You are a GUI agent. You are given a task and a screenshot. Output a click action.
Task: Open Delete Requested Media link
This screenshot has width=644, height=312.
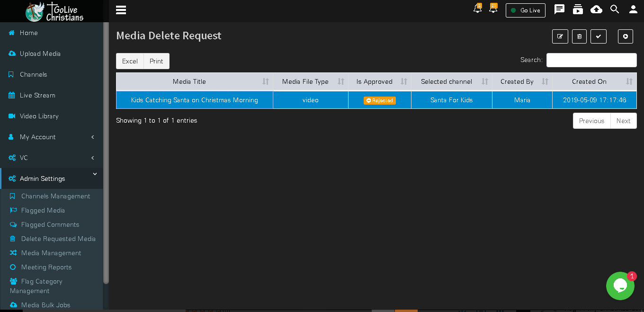[x=58, y=239]
